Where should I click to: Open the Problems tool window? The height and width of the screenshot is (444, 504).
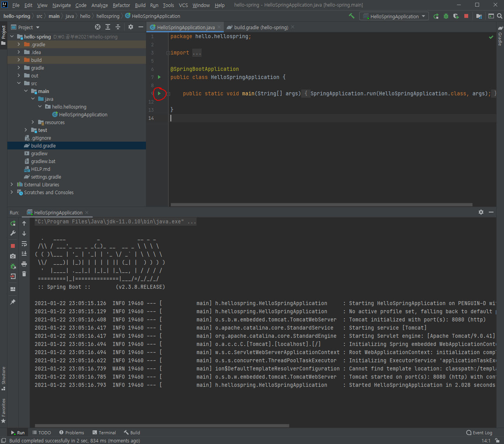point(72,433)
